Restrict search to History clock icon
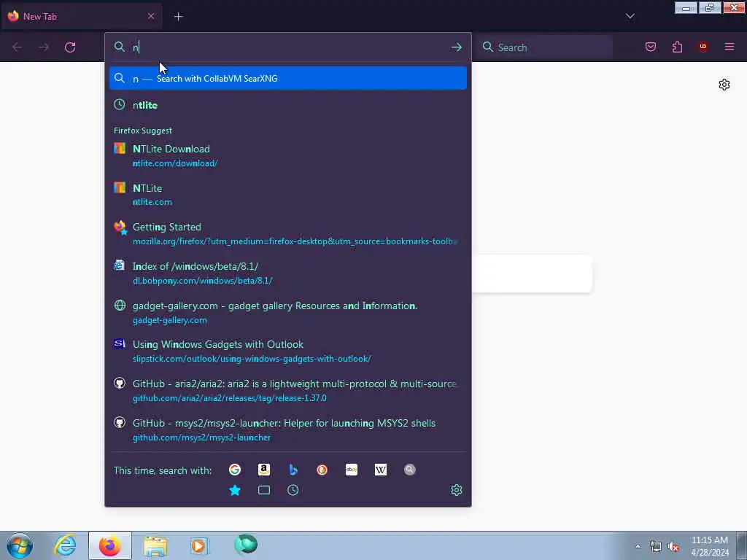747x560 pixels. 293,490
